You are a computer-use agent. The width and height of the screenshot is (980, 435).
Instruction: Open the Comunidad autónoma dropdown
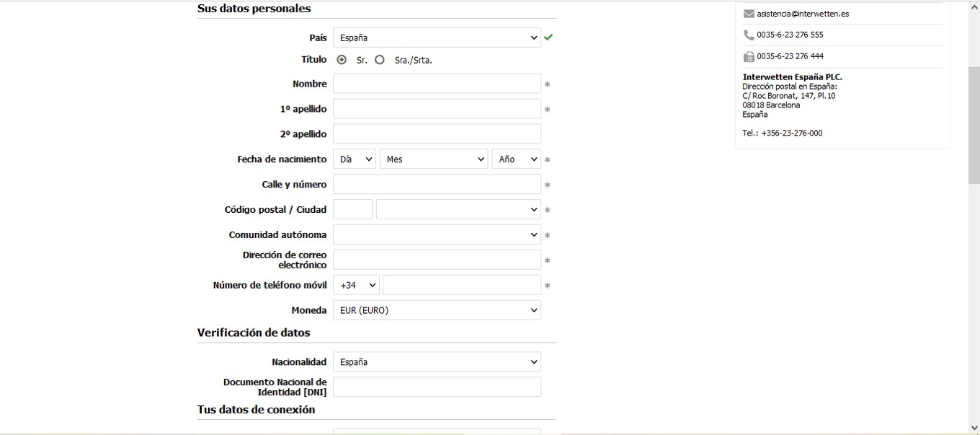click(437, 234)
